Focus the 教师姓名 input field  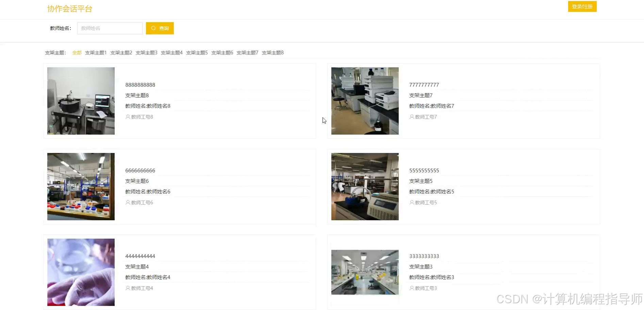[110, 28]
